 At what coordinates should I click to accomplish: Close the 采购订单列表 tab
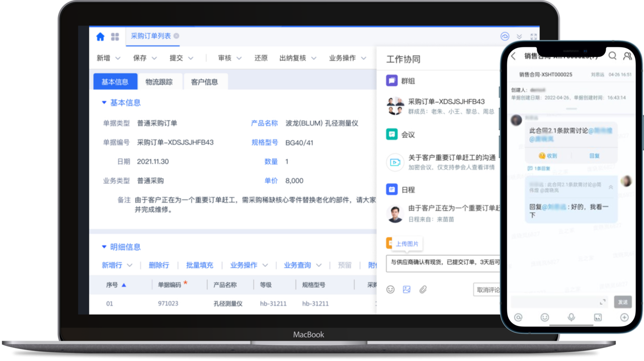(x=176, y=36)
